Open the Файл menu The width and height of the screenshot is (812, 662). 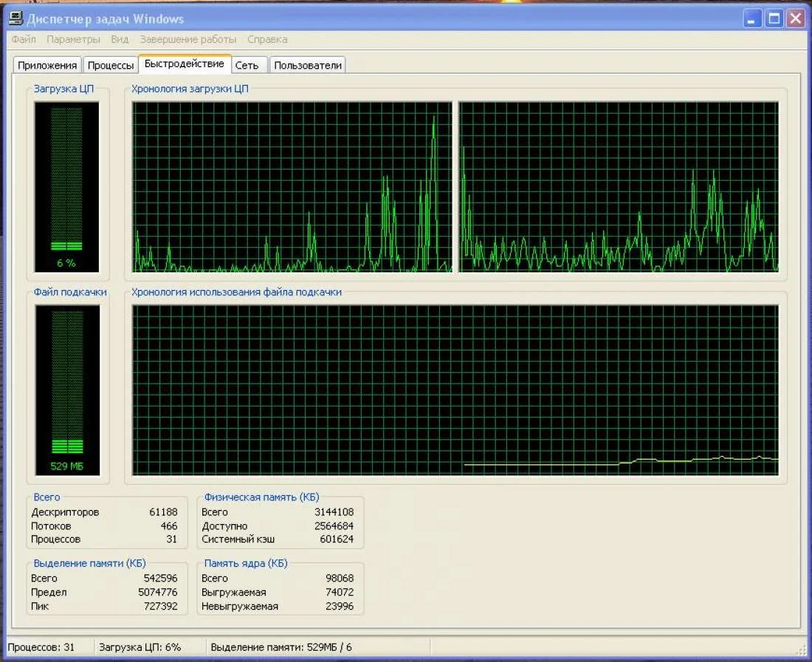pyautogui.click(x=24, y=39)
